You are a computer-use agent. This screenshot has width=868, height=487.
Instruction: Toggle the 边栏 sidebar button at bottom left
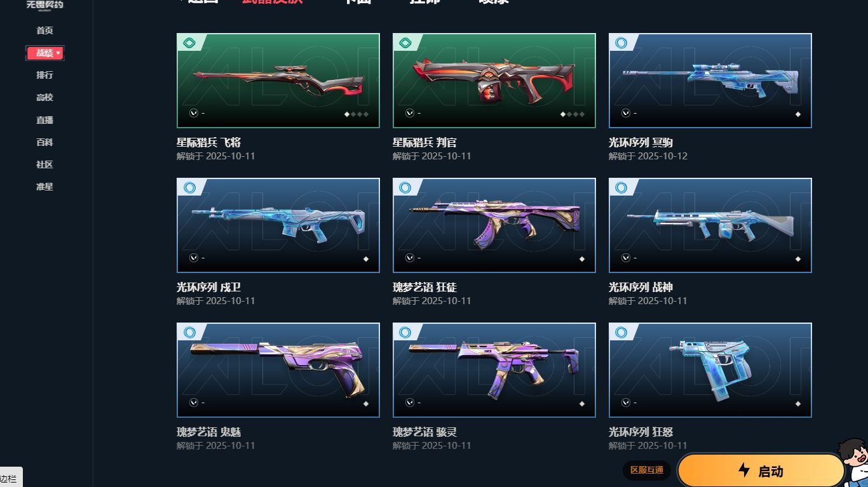9,478
